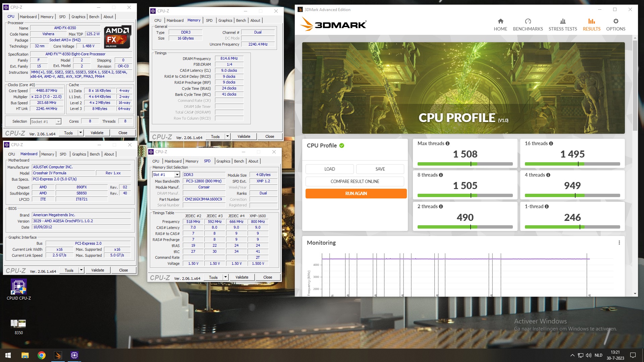This screenshot has width=644, height=362.
Task: Click info icon next to 8 threads
Action: (x=441, y=175)
